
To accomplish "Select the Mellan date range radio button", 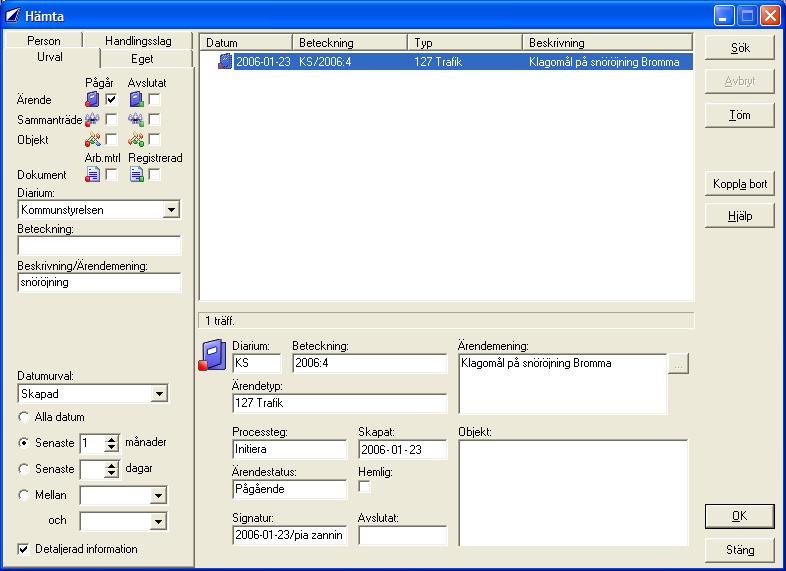I will coord(23,495).
